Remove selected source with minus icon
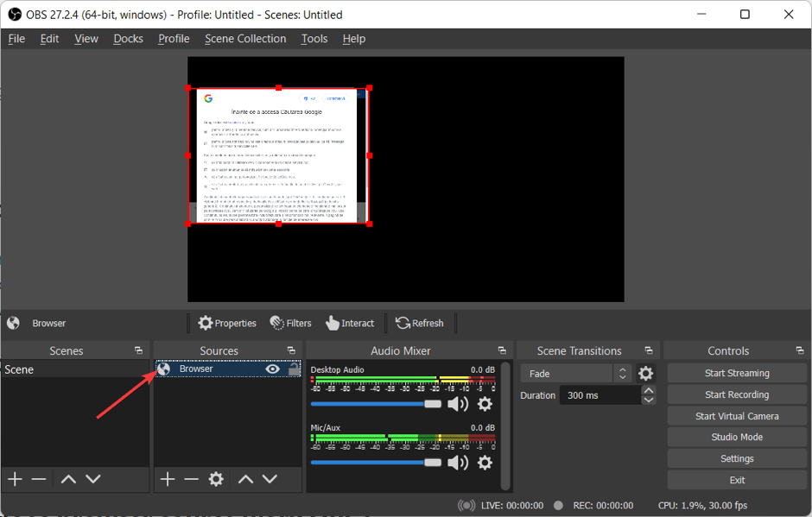 (191, 479)
